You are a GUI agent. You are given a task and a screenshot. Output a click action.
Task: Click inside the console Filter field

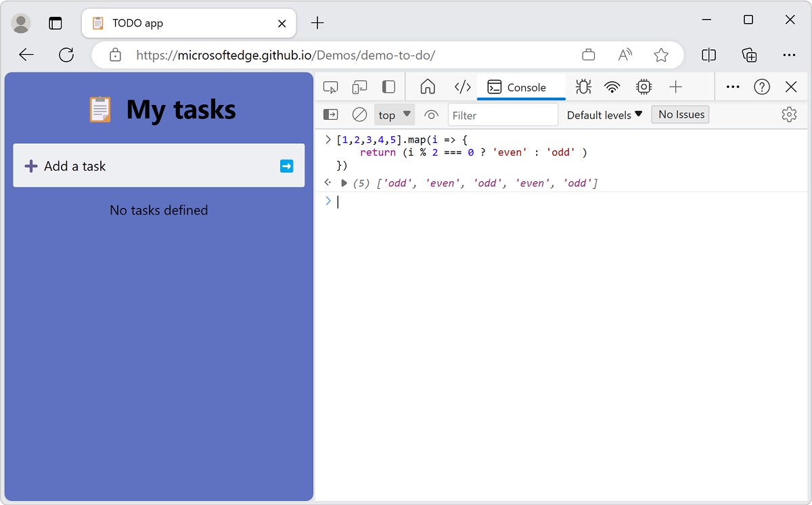point(503,114)
